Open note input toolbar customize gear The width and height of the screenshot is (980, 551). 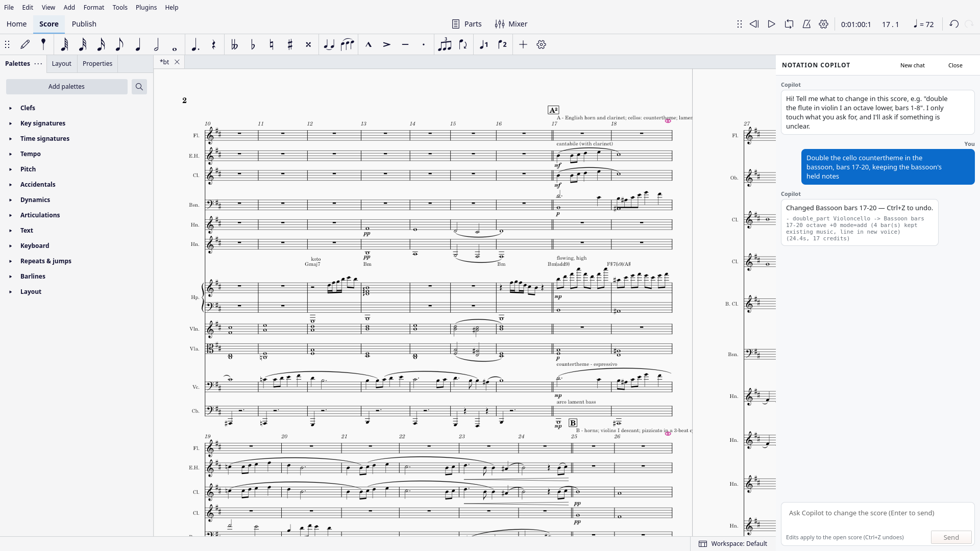point(542,45)
